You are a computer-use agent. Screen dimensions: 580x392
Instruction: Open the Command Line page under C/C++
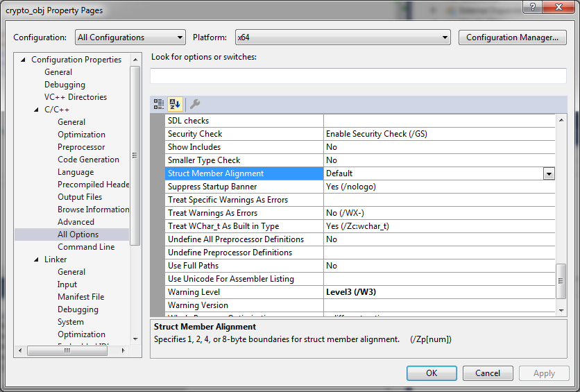point(86,247)
